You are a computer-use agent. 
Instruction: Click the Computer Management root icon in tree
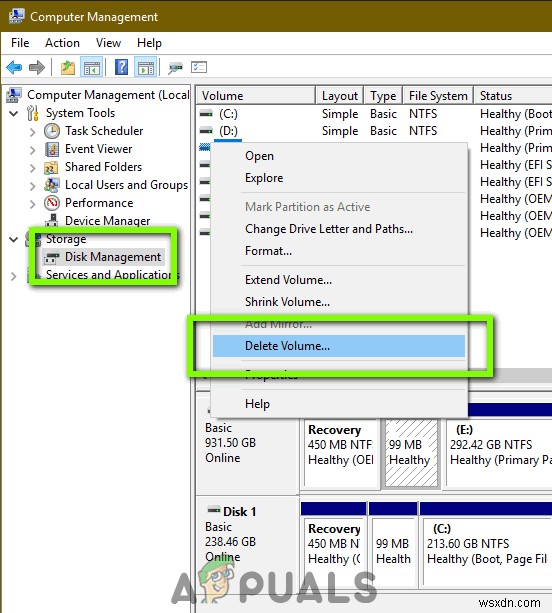point(14,95)
